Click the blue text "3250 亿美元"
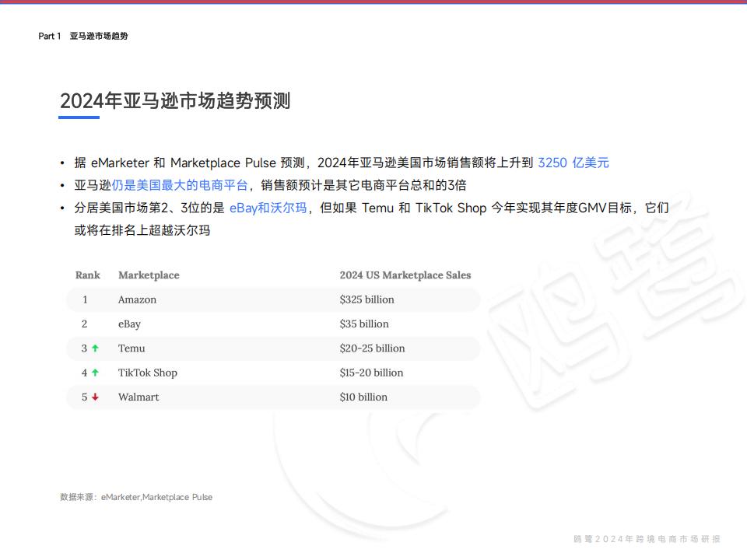The height and width of the screenshot is (560, 747). [x=573, y=163]
